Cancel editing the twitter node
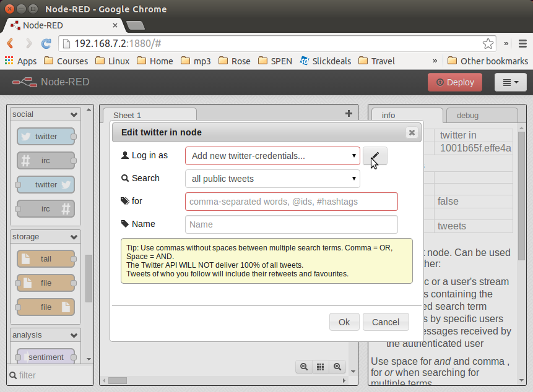 (x=386, y=322)
